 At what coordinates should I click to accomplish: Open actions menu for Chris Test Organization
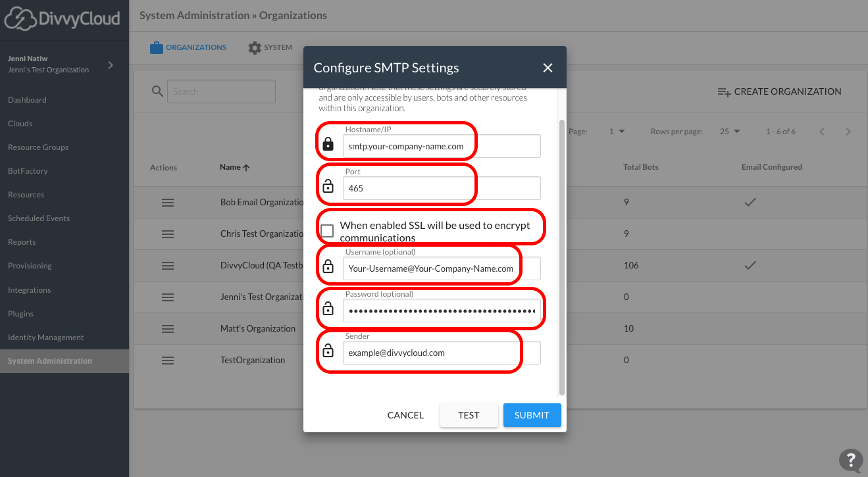pos(168,234)
